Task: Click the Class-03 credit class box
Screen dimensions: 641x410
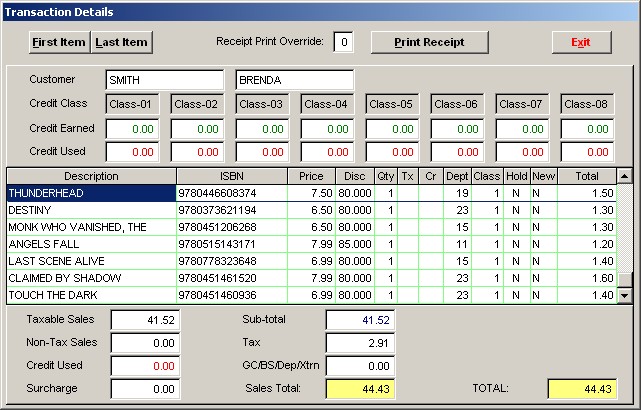Action: pos(262,104)
